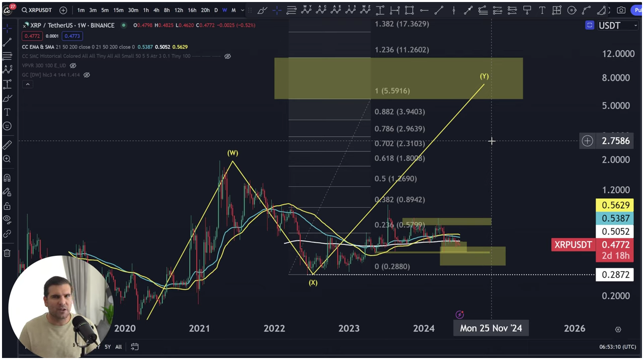644x360 pixels.
Task: Open the USDT currency dropdown
Action: pos(617,25)
